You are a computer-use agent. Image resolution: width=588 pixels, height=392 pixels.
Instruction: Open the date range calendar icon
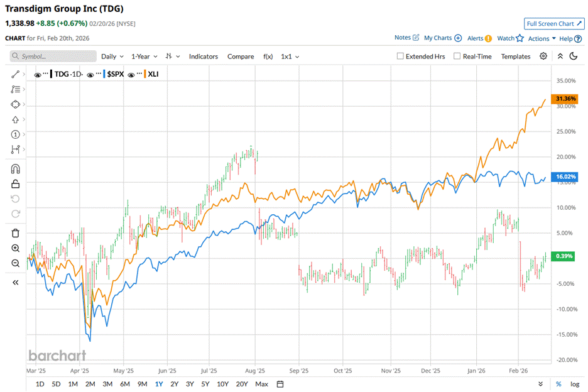[280, 384]
